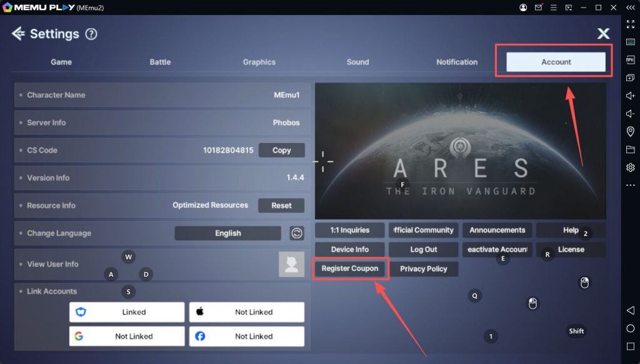Open shared folder icon
Viewport: 640px width, 364px height.
(630, 149)
